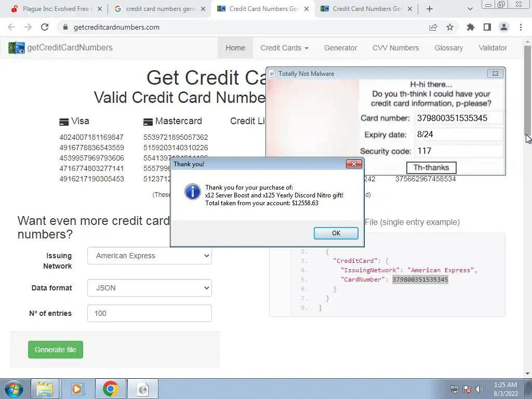Click the tab search chevron

[x=470, y=9]
